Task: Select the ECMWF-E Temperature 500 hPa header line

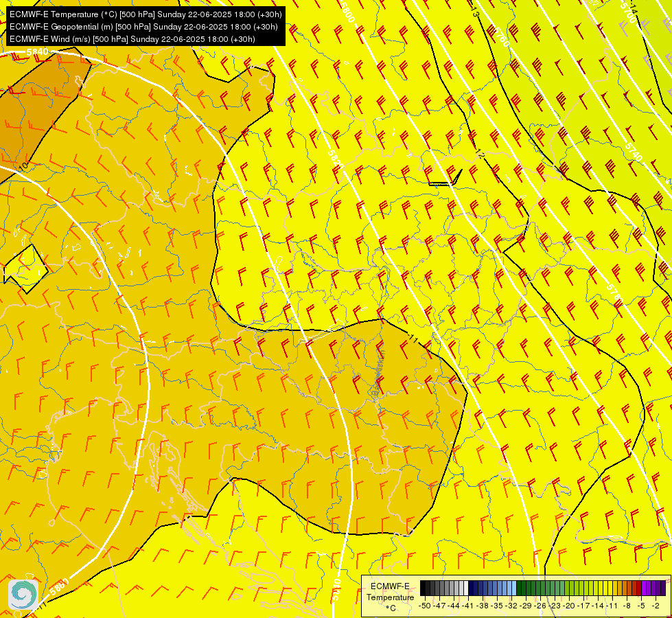Action: [146, 14]
